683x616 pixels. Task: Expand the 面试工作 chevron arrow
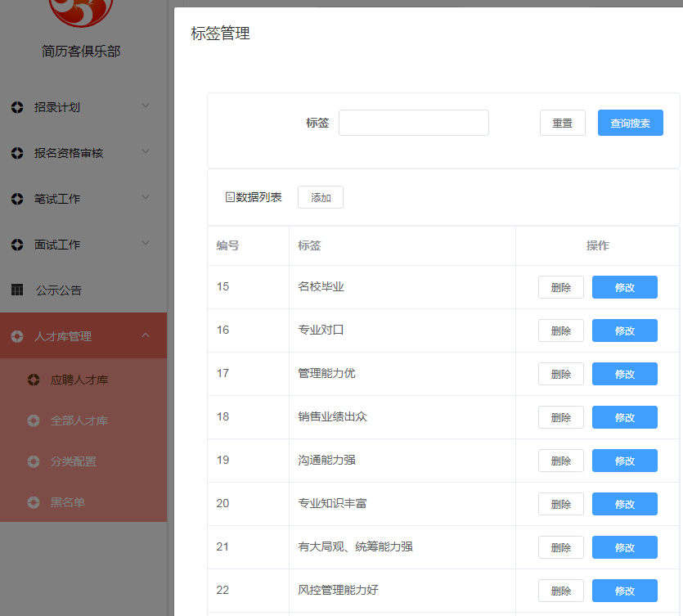coord(146,243)
